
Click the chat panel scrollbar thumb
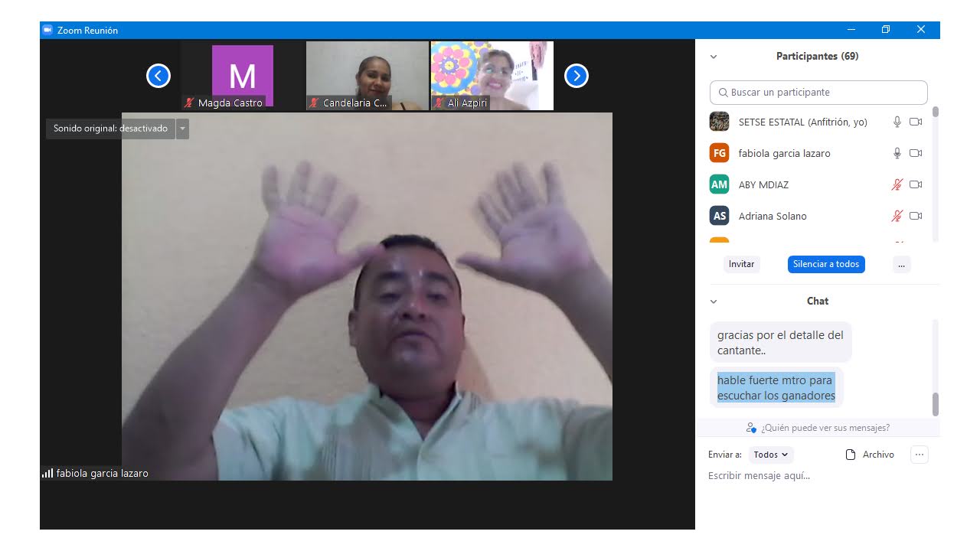click(935, 404)
